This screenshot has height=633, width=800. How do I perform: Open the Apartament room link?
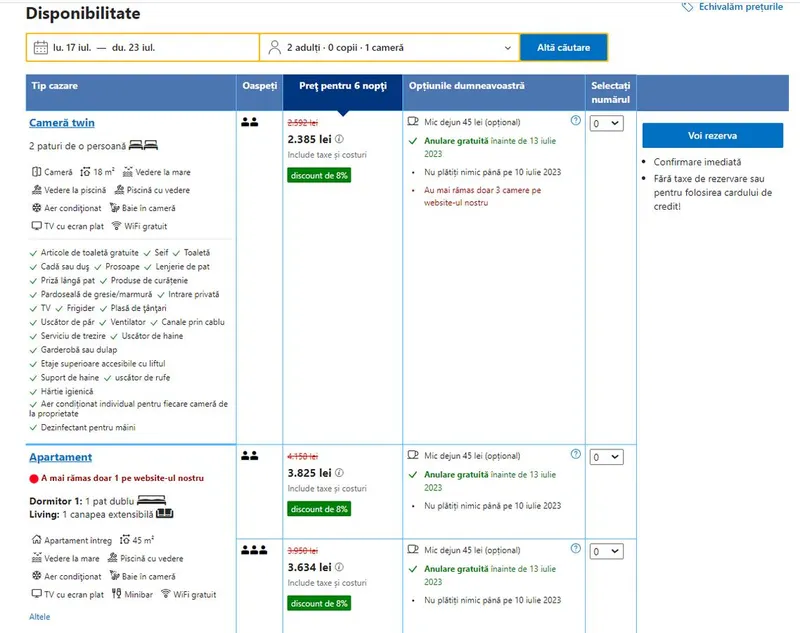coord(60,457)
